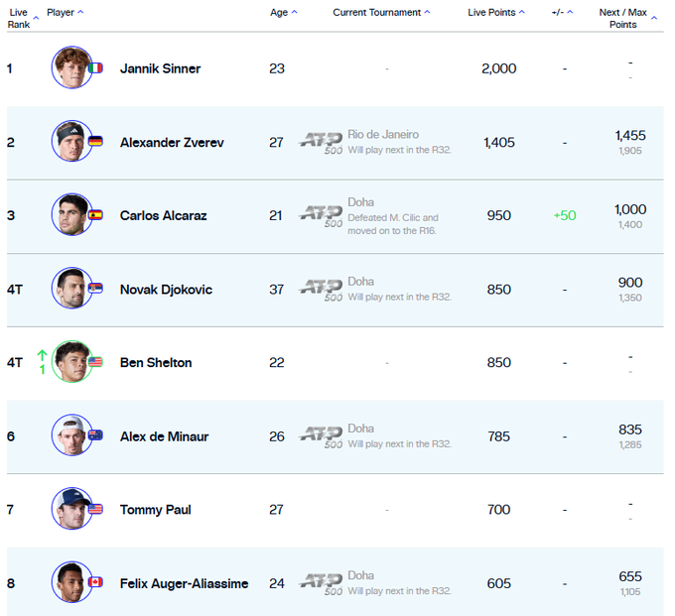This screenshot has height=616, width=675.
Task: Open Alex de Minaur's name link
Action: click(x=165, y=436)
